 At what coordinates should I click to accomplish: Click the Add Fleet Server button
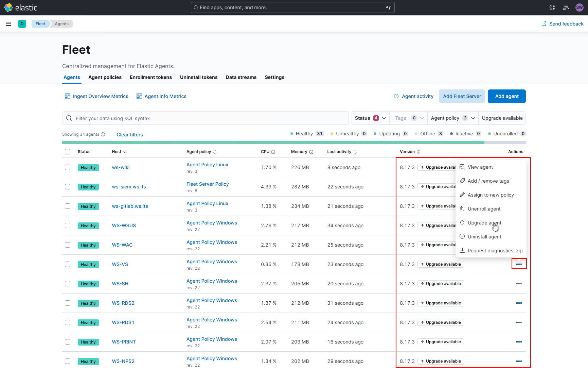(x=462, y=96)
